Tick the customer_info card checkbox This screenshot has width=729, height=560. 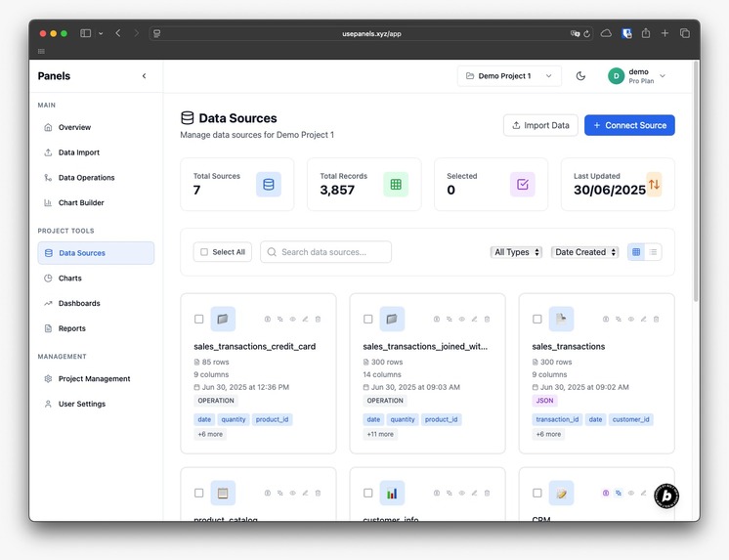point(368,493)
